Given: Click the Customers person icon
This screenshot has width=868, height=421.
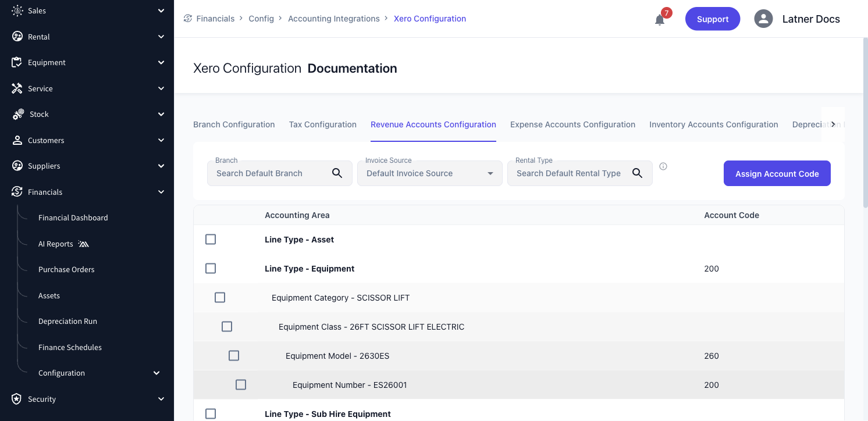Looking at the screenshot, I should pyautogui.click(x=17, y=140).
